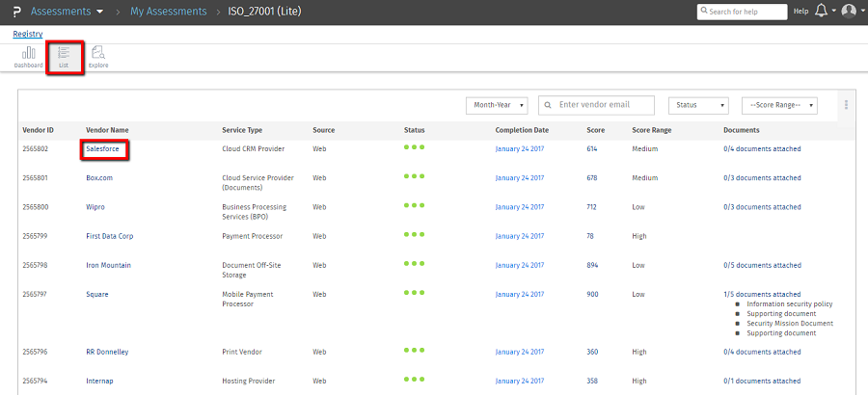Expand the Score Range dropdown
The width and height of the screenshot is (868, 395).
779,105
